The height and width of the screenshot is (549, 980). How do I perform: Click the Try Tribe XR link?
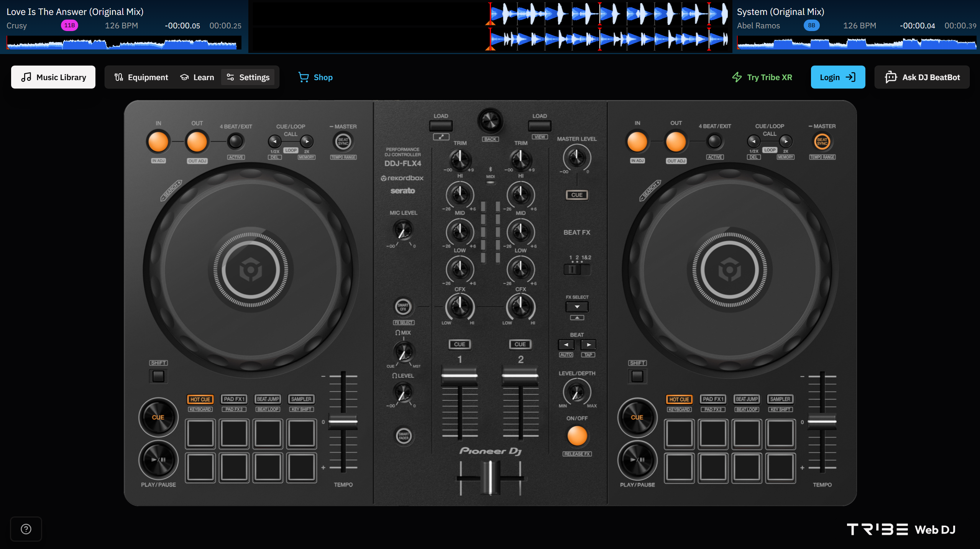(762, 77)
